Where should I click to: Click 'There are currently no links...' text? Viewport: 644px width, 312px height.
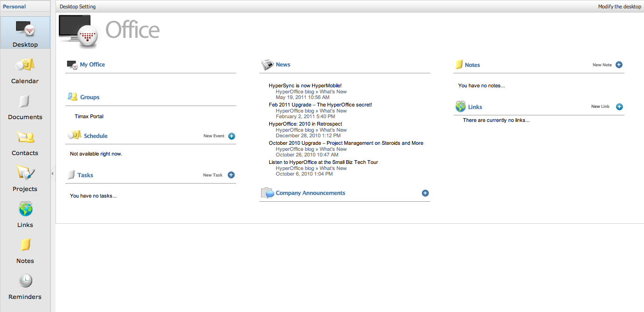coord(496,120)
